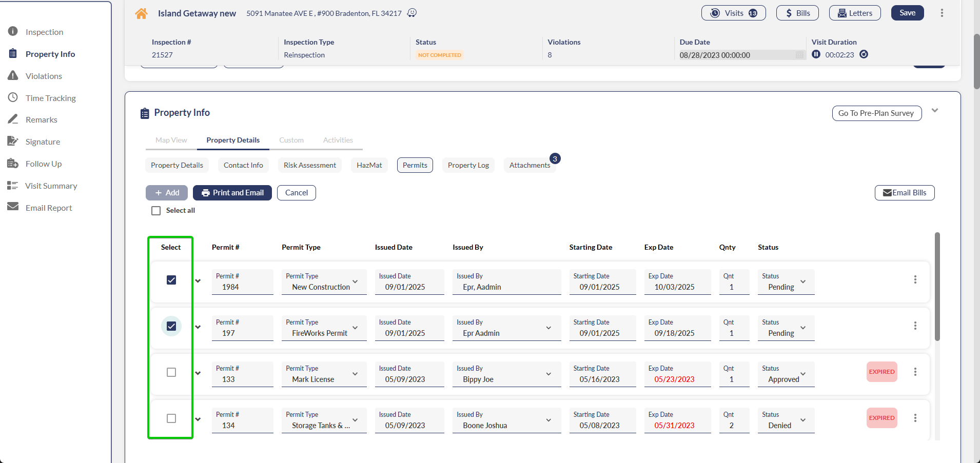This screenshot has height=463, width=980.
Task: Open row options menu for permit 133
Action: [915, 372]
